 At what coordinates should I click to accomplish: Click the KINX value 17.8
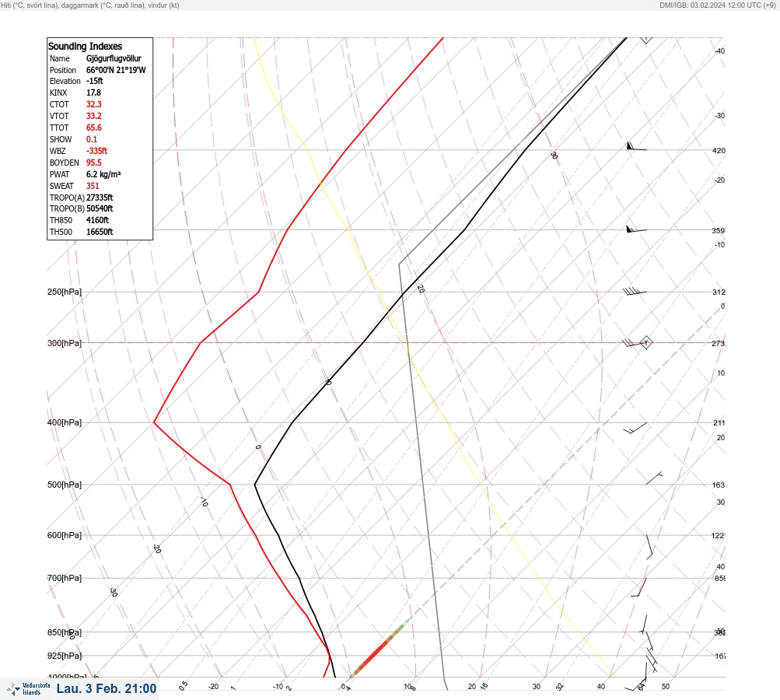click(93, 93)
